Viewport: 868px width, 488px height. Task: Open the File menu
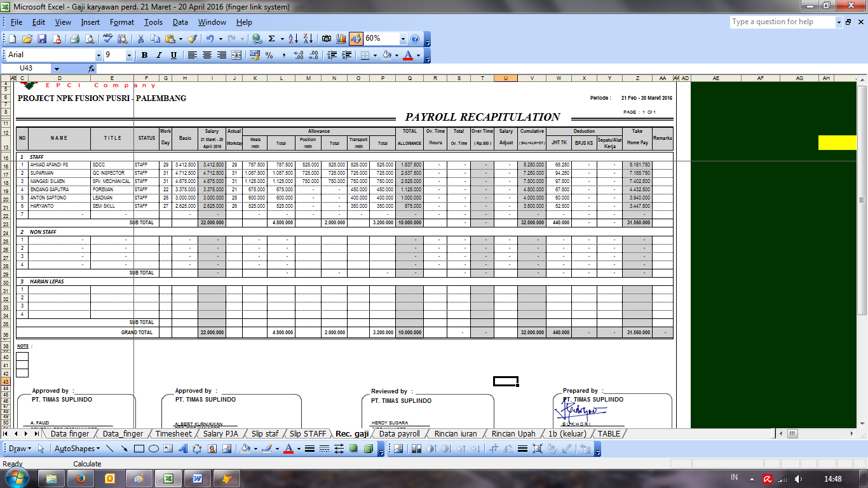click(x=17, y=22)
